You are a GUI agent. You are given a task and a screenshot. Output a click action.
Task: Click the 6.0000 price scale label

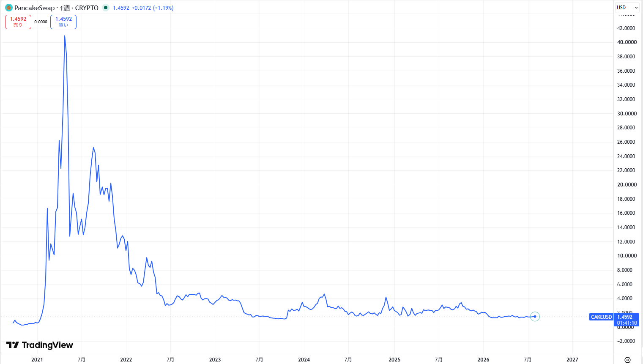click(625, 285)
